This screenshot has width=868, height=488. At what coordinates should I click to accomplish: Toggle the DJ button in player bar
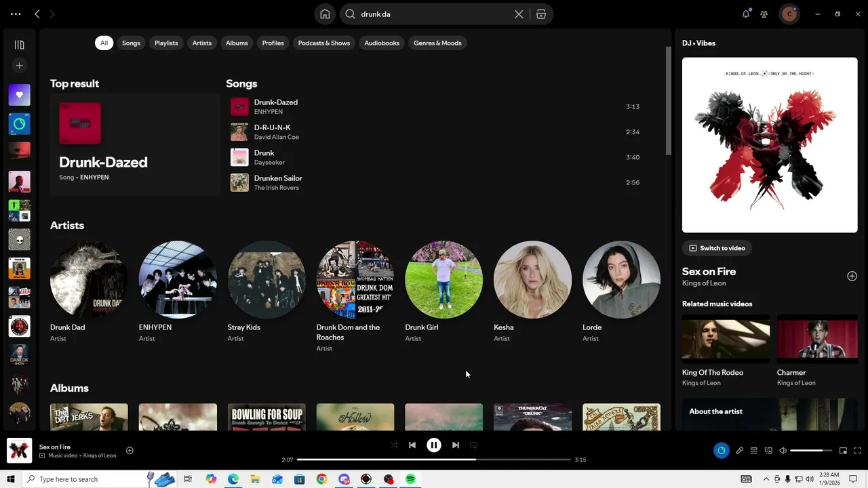(721, 451)
